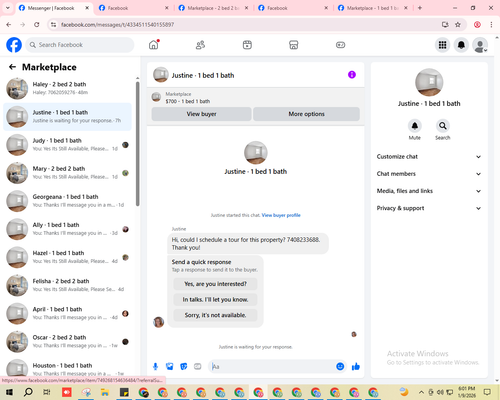Open the large Justine profile thumbnail in right panel
Image resolution: width=500 pixels, height=400 pixels.
[429, 83]
